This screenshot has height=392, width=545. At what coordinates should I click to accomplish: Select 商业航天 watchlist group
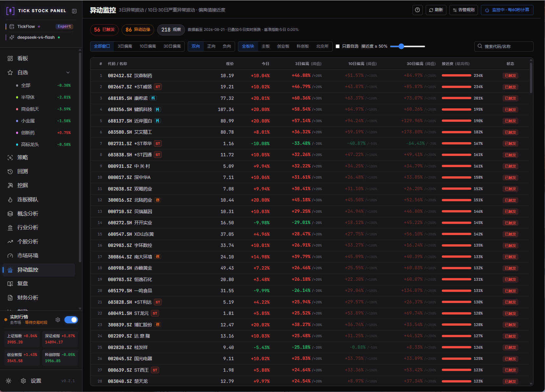[x=43, y=109]
